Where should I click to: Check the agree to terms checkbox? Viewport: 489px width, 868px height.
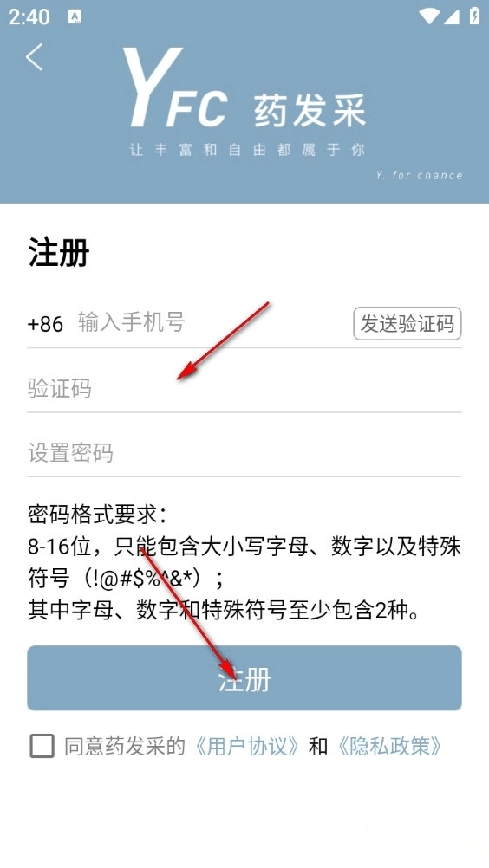click(42, 746)
